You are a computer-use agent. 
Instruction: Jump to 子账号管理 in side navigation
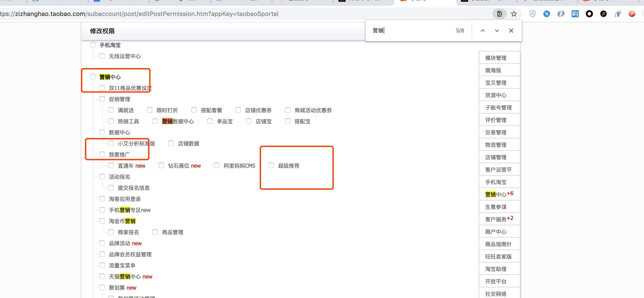[x=499, y=108]
